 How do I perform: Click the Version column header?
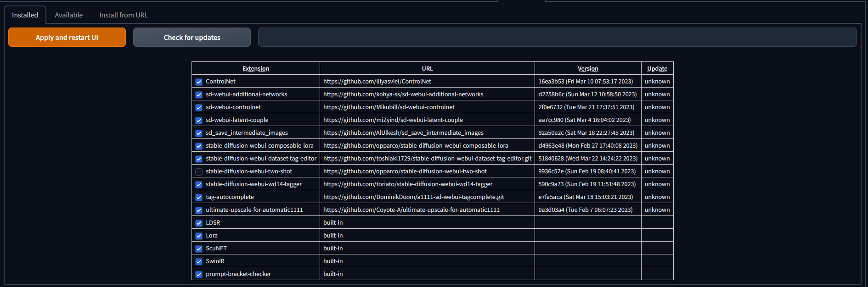coord(588,68)
